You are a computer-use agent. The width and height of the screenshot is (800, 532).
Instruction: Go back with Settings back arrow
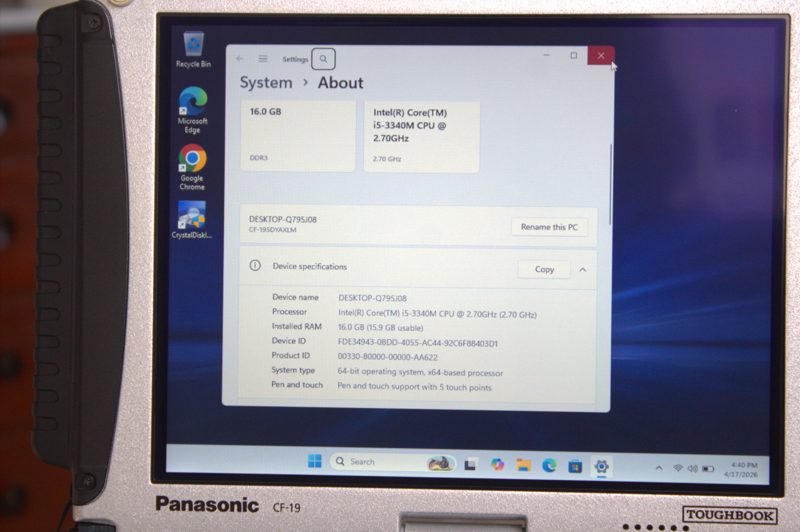[x=240, y=58]
